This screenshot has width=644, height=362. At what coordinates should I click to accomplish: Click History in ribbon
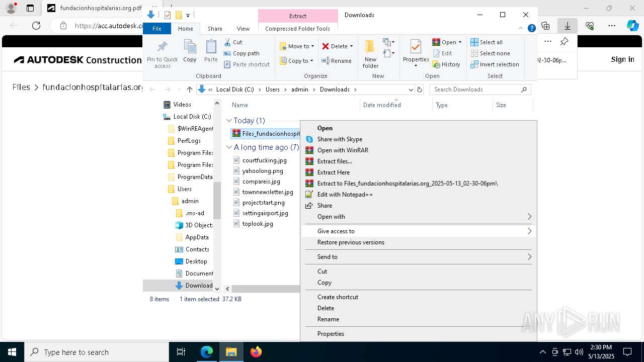(446, 64)
